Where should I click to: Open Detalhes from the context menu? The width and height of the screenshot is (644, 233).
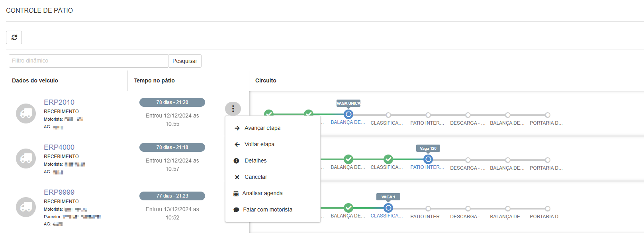click(x=255, y=161)
